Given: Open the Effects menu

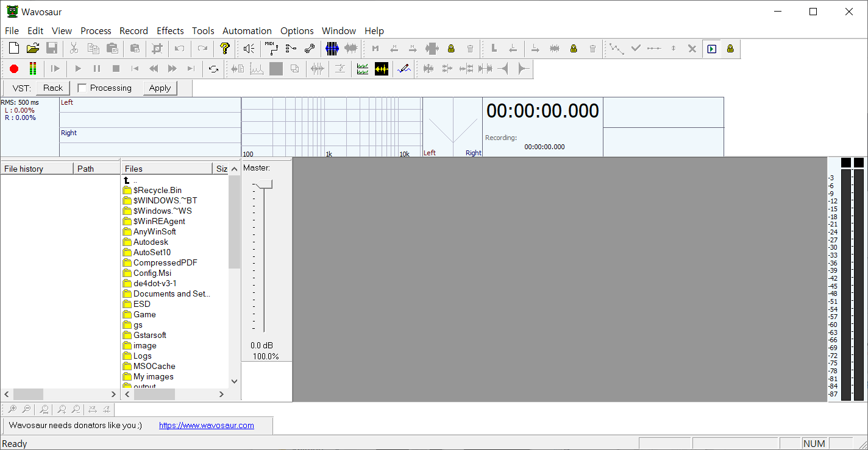Looking at the screenshot, I should 170,30.
